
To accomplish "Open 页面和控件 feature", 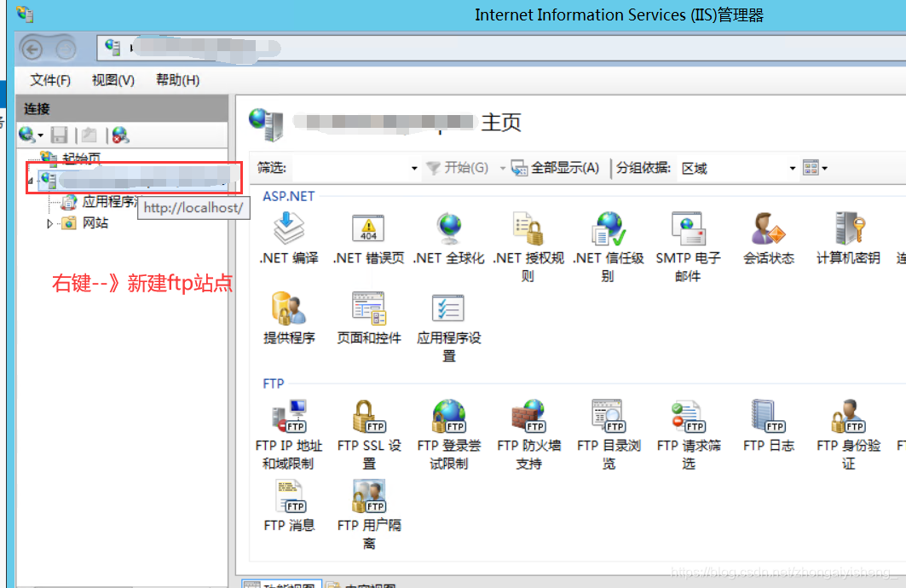I will point(369,318).
